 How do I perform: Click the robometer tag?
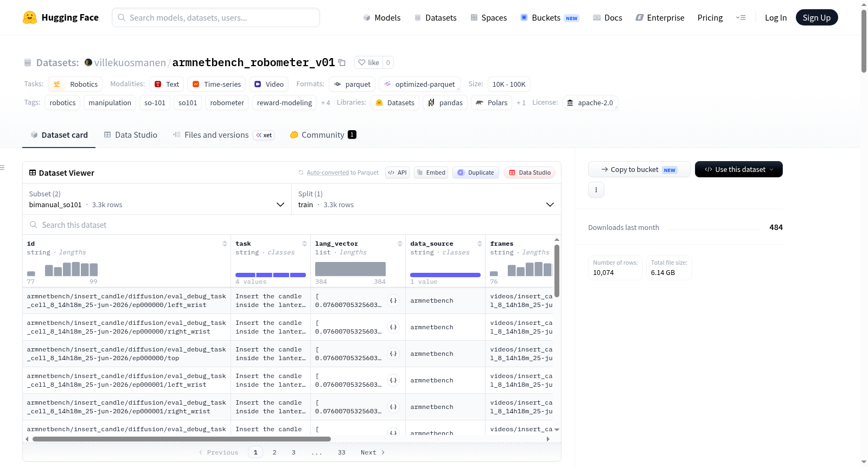coord(227,103)
